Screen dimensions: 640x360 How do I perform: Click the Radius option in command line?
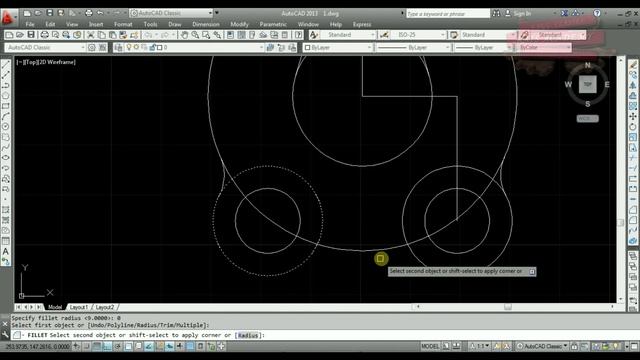(x=248, y=336)
